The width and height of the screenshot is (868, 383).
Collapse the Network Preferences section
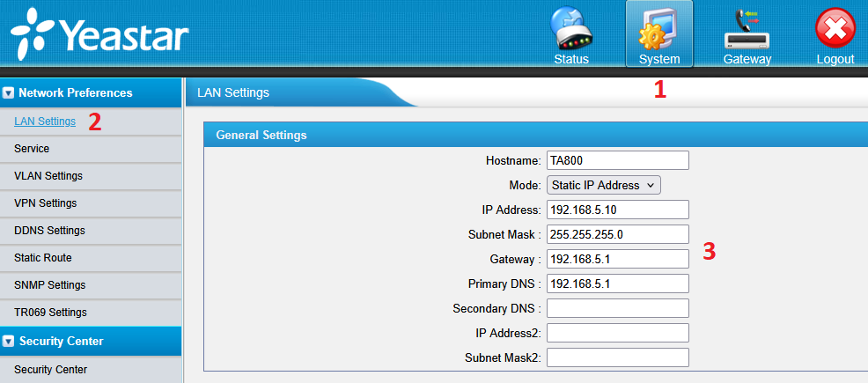(x=9, y=92)
